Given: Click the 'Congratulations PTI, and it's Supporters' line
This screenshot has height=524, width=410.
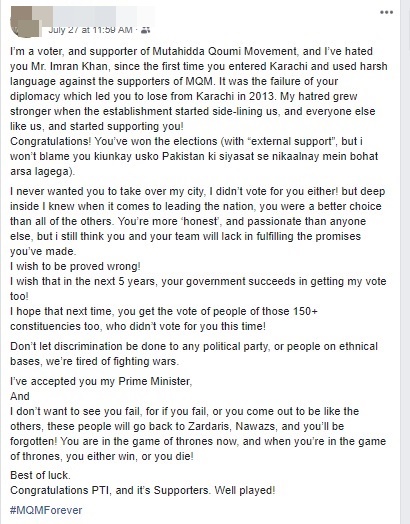Looking at the screenshot, I should tap(143, 490).
